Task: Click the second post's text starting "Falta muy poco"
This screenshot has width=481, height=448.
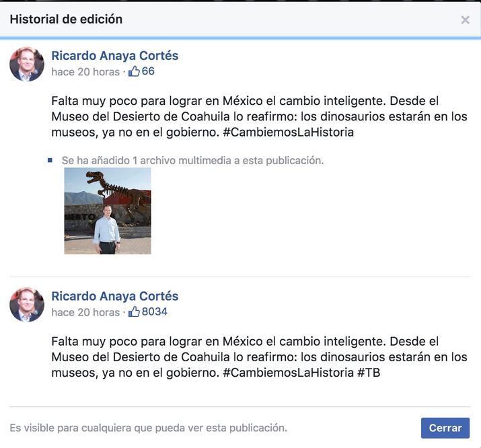Action: click(x=259, y=357)
